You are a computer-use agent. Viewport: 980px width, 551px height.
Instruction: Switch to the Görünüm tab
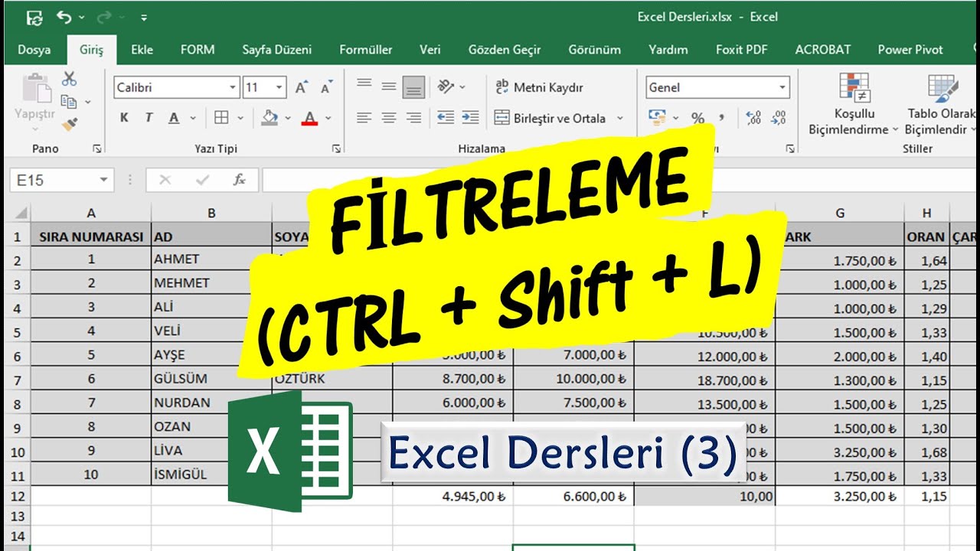[x=594, y=50]
